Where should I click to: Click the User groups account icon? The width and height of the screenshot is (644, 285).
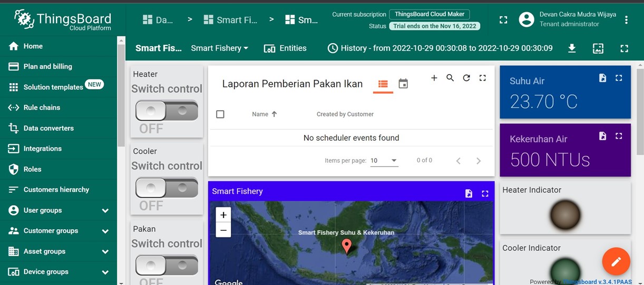point(14,210)
